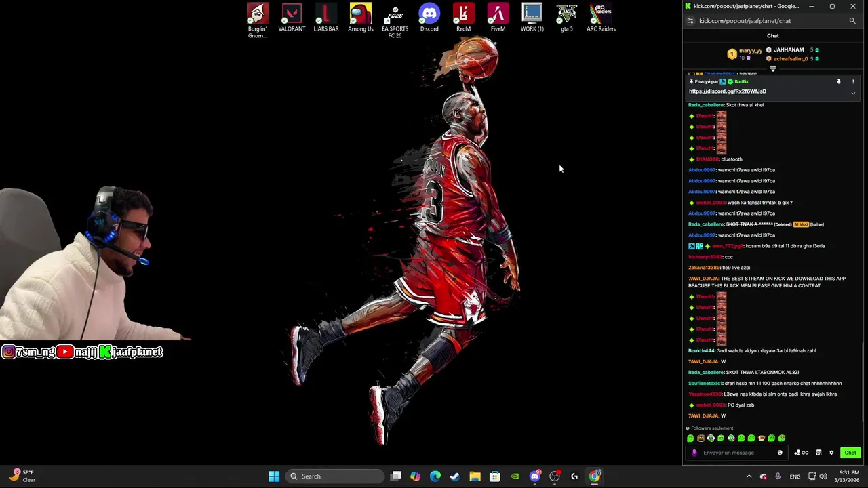
Task: View achrafsalim_0 in the leaderboard
Action: tap(791, 59)
